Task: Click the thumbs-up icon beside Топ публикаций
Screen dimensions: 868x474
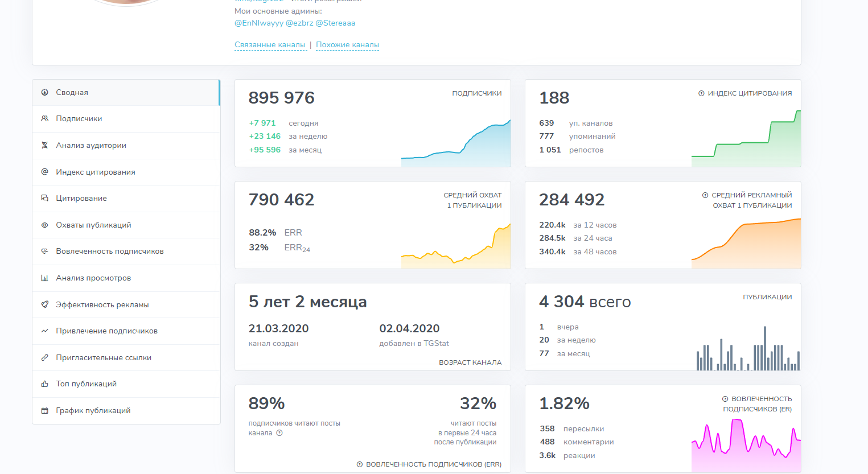Action: (x=45, y=384)
